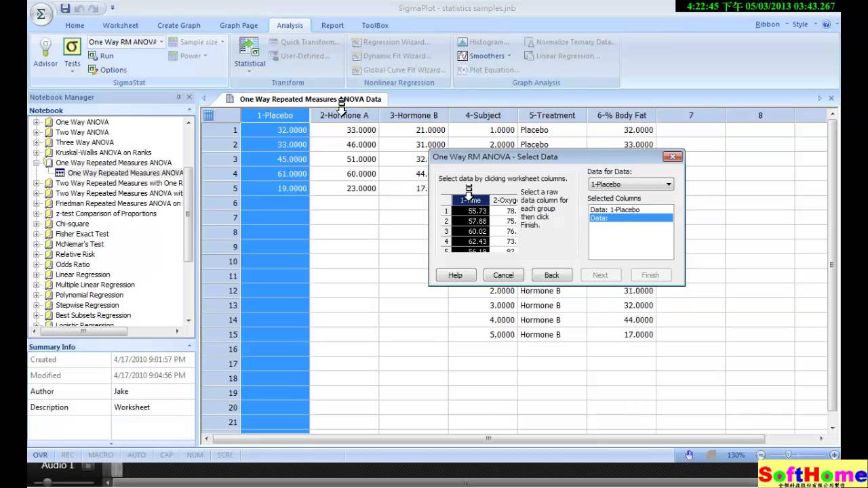
Task: Run the selected statistical test
Action: tap(101, 56)
